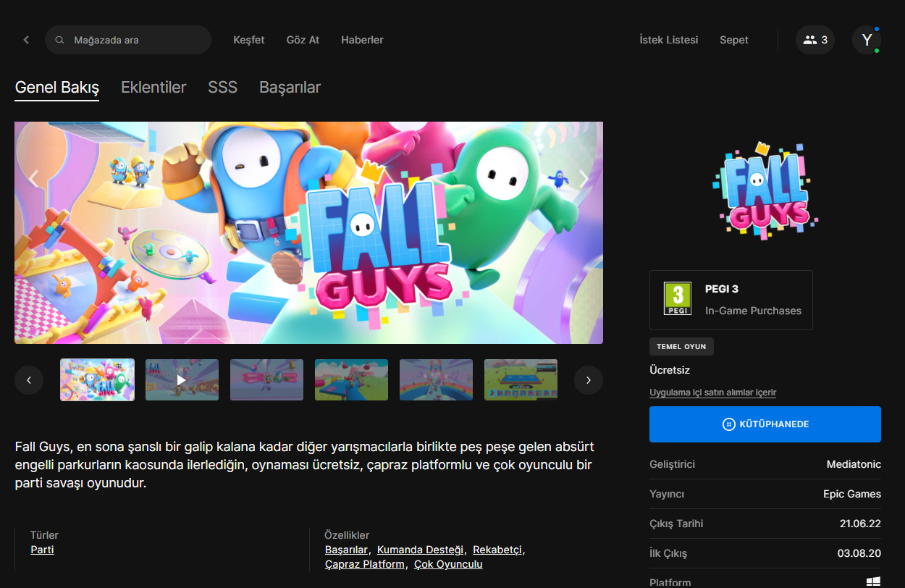
Task: Click the Kütüphanede library button
Action: 765,424
